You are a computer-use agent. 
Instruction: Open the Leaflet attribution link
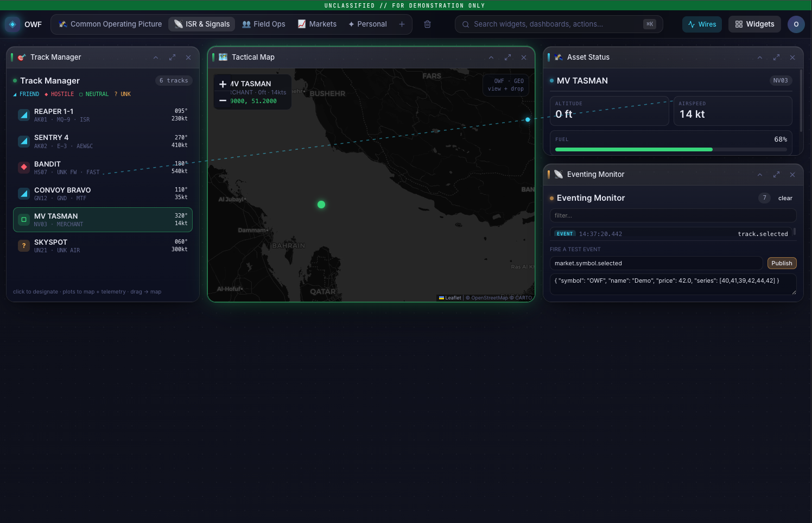click(450, 298)
